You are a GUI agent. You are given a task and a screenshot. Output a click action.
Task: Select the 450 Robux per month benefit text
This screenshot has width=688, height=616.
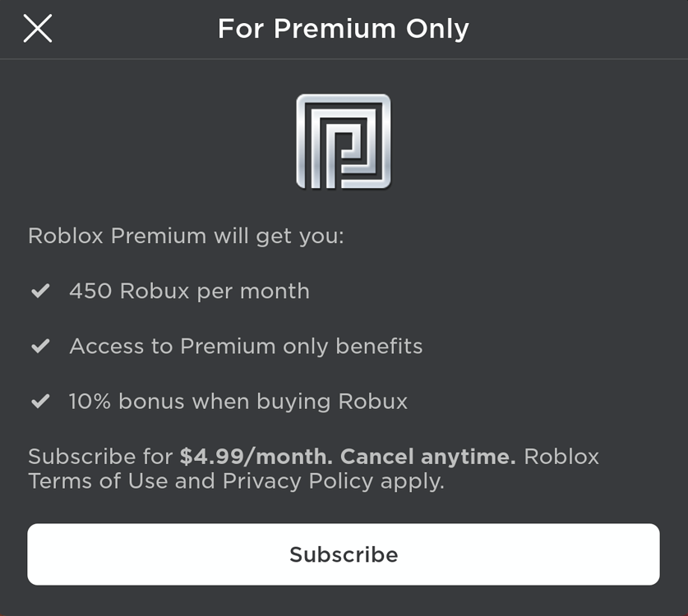pos(190,291)
